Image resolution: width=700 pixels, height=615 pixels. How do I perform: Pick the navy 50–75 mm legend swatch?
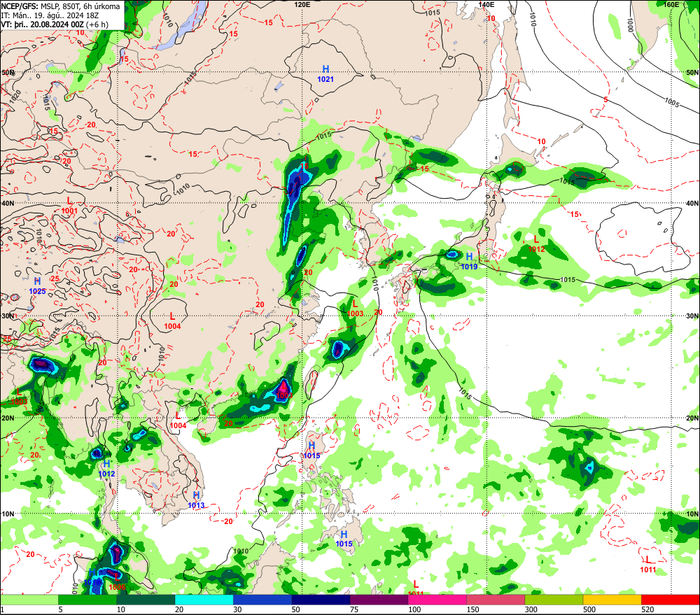pos(321,600)
